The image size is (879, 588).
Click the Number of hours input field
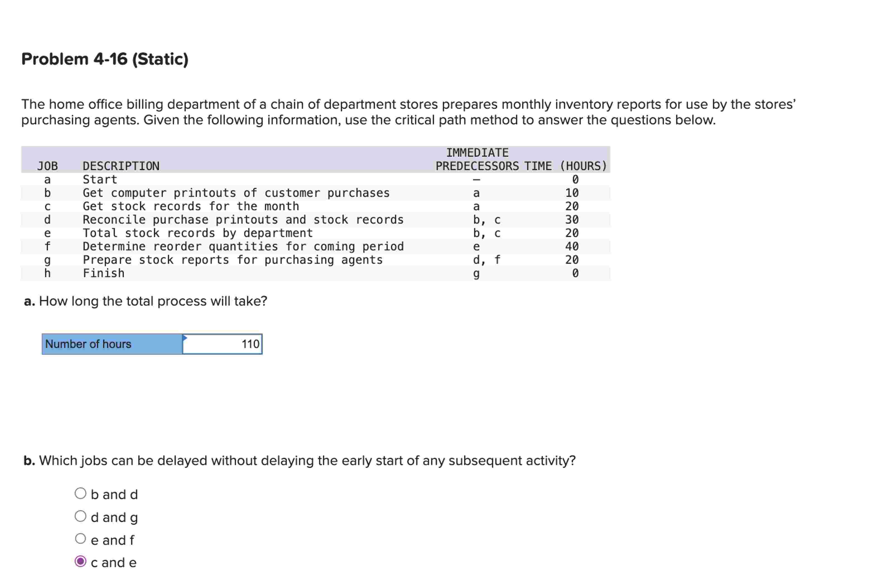click(x=223, y=344)
